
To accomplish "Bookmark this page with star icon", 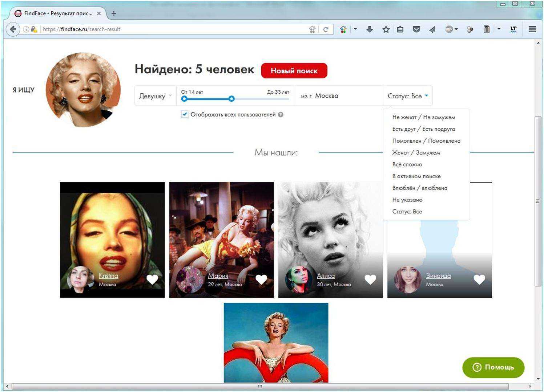I will pyautogui.click(x=386, y=29).
